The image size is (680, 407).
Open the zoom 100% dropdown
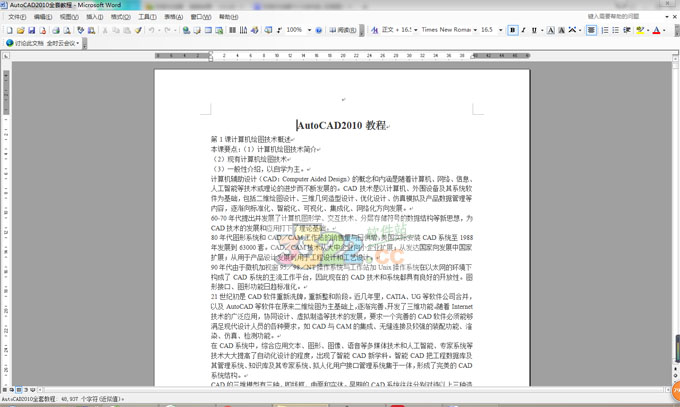pyautogui.click(x=309, y=30)
